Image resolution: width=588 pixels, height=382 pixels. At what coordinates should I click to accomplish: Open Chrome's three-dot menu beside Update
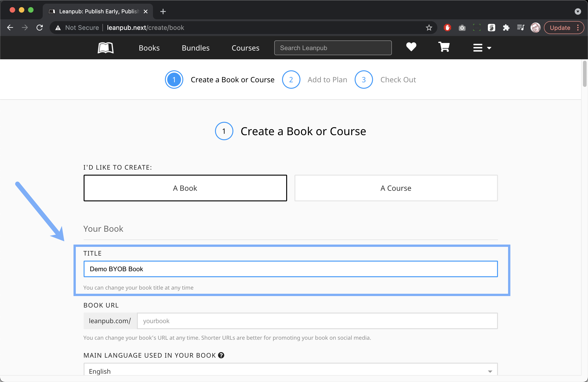pos(578,28)
